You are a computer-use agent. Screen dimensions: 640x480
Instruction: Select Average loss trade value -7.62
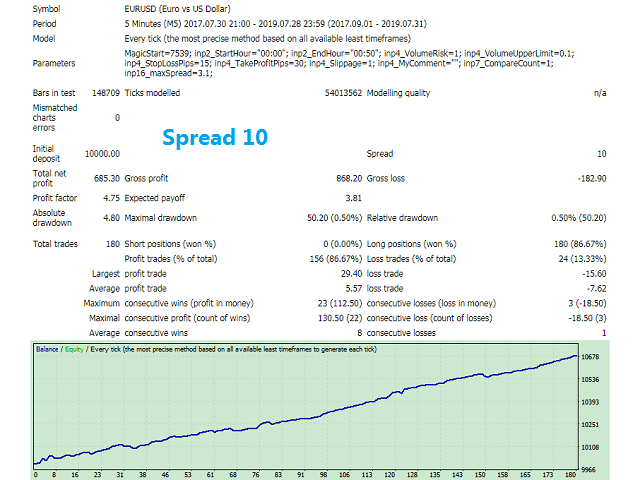pos(596,289)
